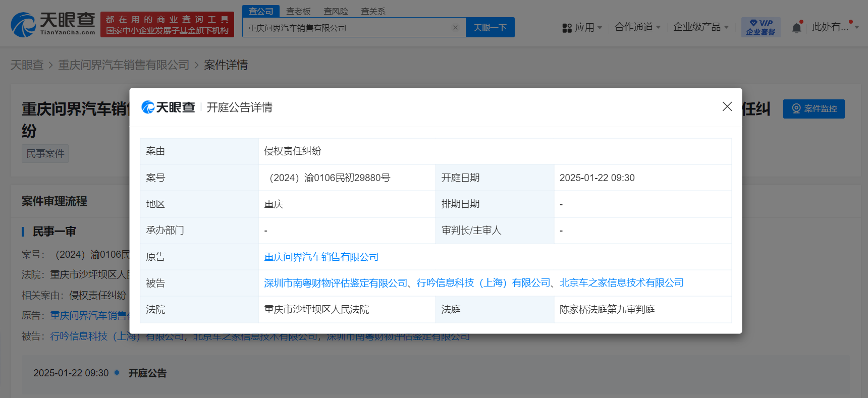Click the Tianyancha logo in dialog header
868x398 pixels.
168,107
